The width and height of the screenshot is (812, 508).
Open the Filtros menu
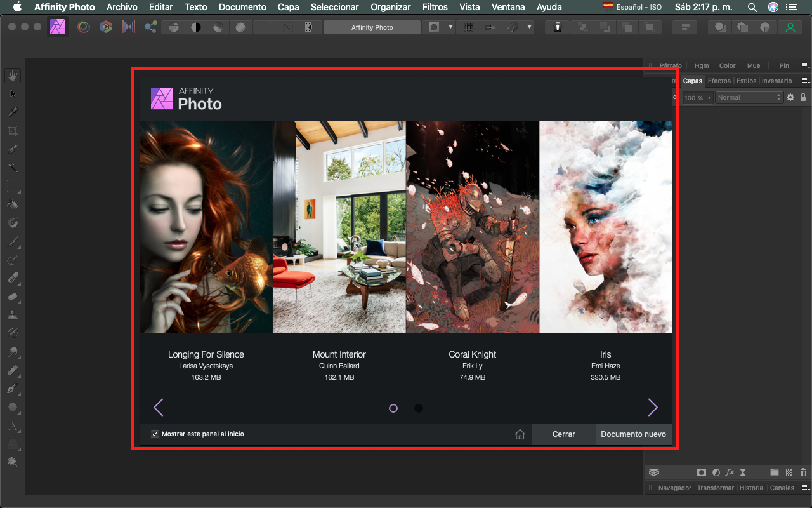[435, 7]
